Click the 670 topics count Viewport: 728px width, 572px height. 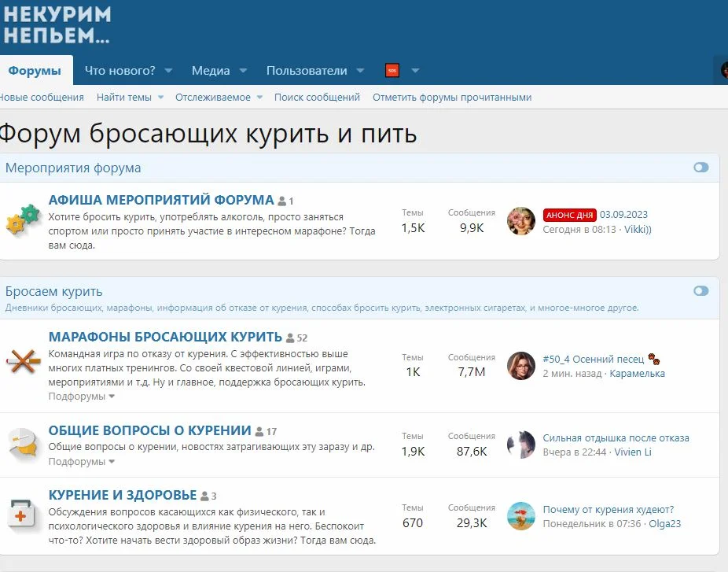pyautogui.click(x=413, y=522)
